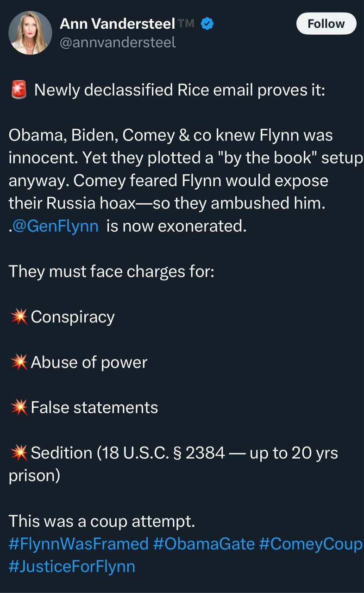Open Ann Vandersteel's profile picture

point(30,32)
